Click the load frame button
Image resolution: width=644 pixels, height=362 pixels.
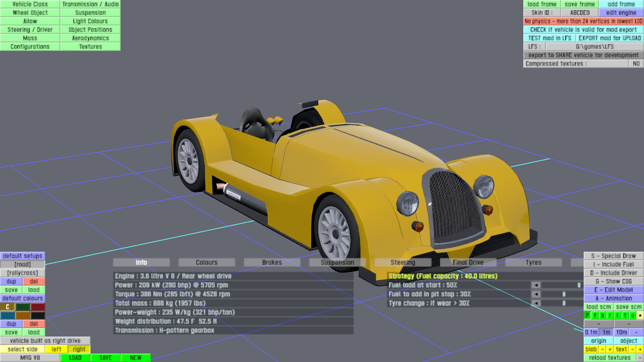(542, 4)
